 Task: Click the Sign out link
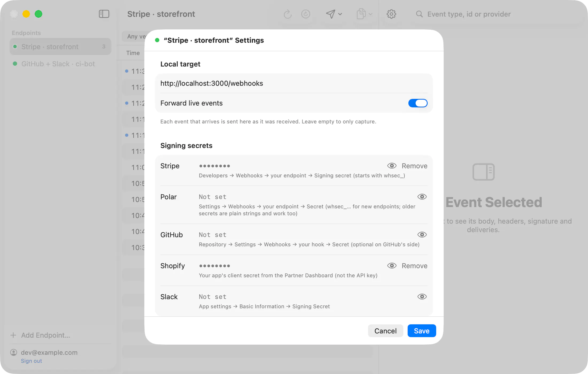[x=31, y=361]
